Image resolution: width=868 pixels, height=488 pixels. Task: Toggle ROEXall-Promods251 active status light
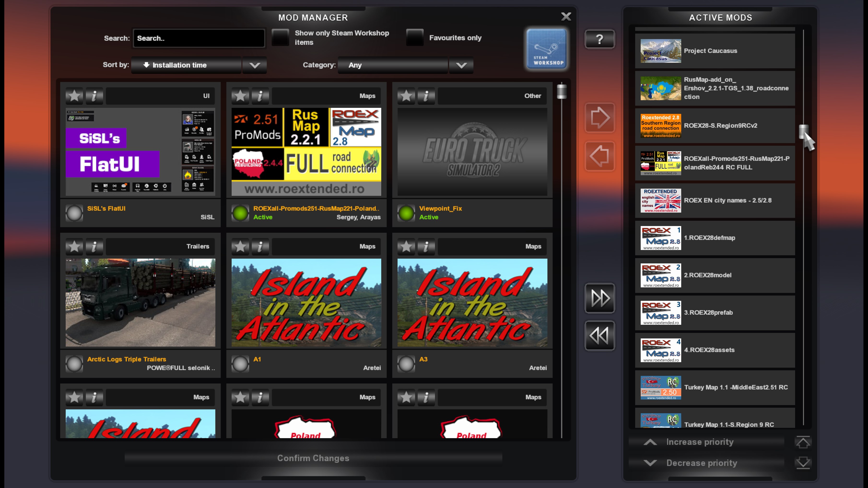coord(240,213)
